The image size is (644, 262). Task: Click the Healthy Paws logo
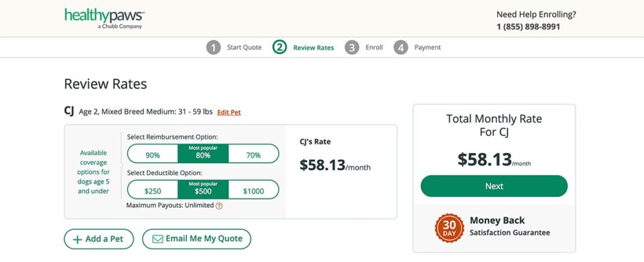[x=104, y=18]
